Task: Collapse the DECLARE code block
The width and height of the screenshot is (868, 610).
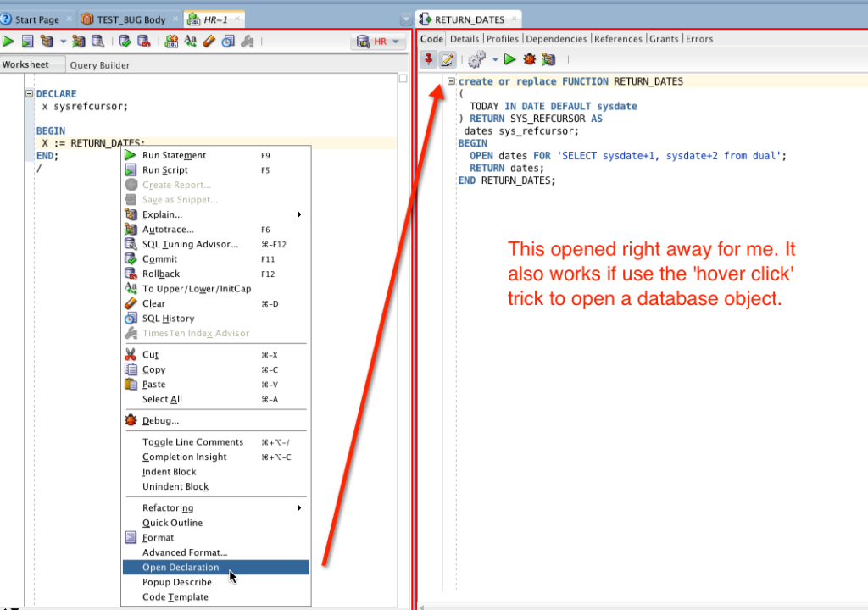Action: tap(30, 94)
